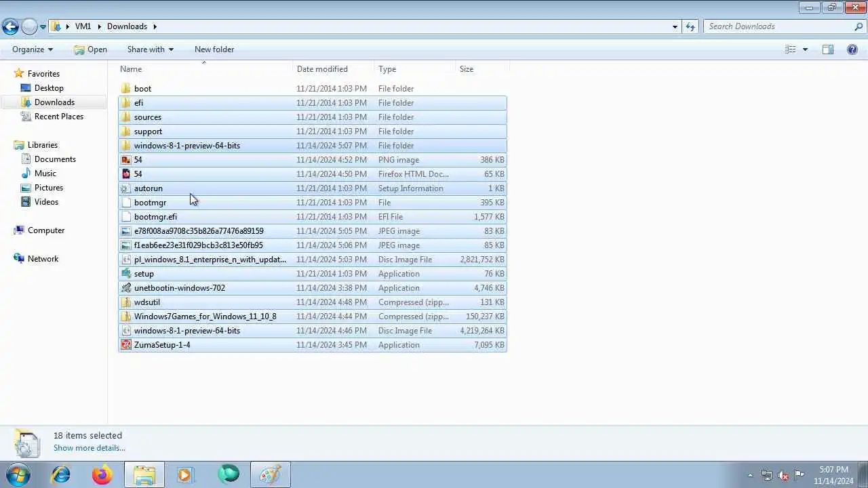Select the boot folder icon
The height and width of the screenshot is (488, 868).
tap(126, 89)
